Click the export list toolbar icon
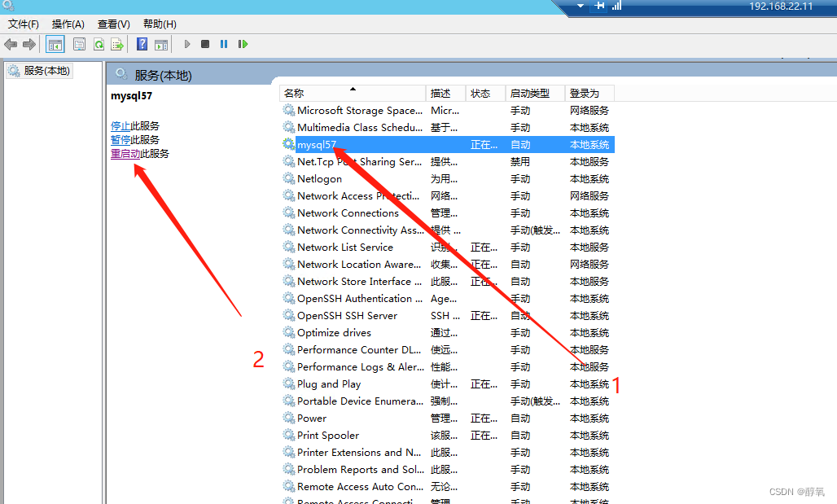Screen dimensions: 837x504 (118, 44)
